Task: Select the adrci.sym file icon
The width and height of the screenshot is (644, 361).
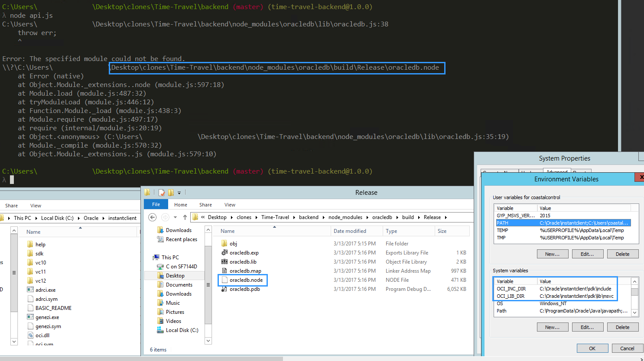Action: tap(30, 299)
